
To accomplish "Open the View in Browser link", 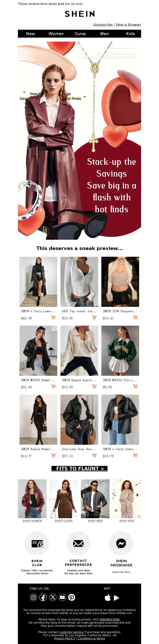I will (x=128, y=25).
